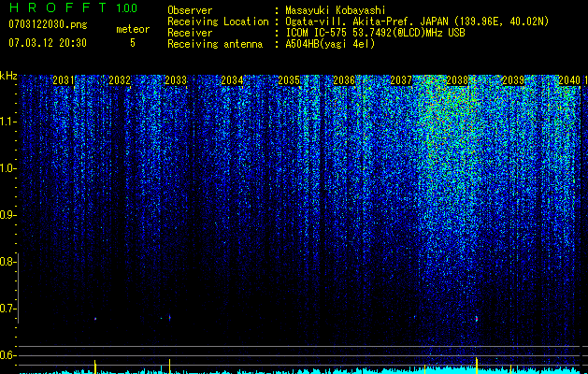The image size is (588, 374).
Task: Click the 1.0 kHz axis label
Action: tap(7, 168)
